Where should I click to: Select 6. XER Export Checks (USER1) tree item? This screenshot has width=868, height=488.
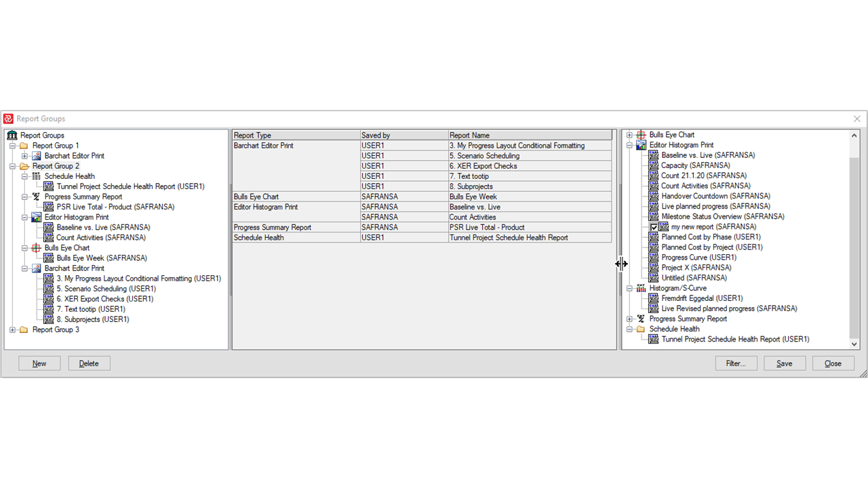pos(105,299)
